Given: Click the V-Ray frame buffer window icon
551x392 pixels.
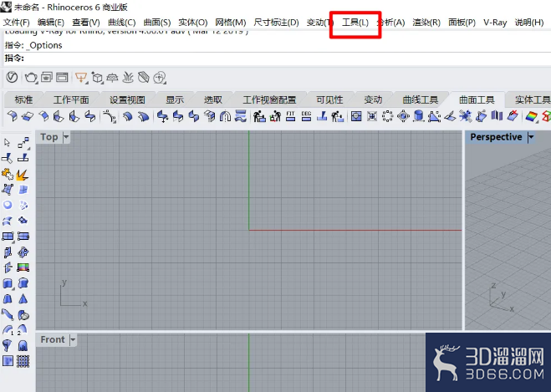Looking at the screenshot, I should point(62,77).
